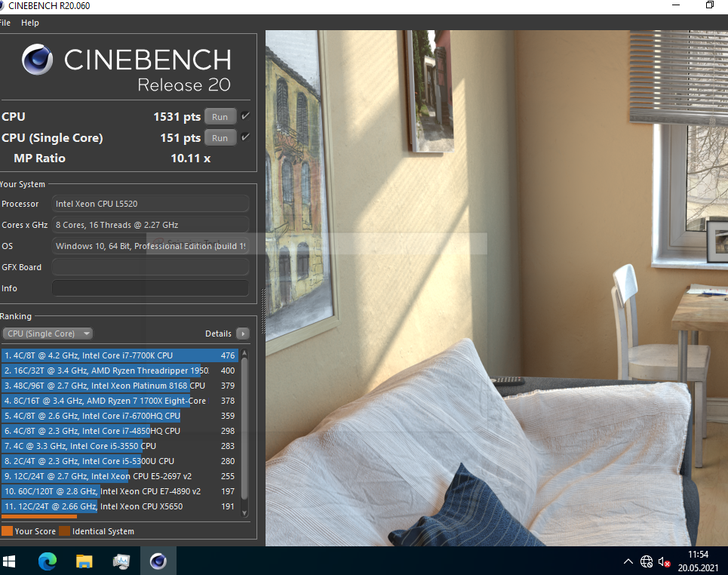
Task: Click the ranking list scroll down arrow
Action: pyautogui.click(x=244, y=513)
